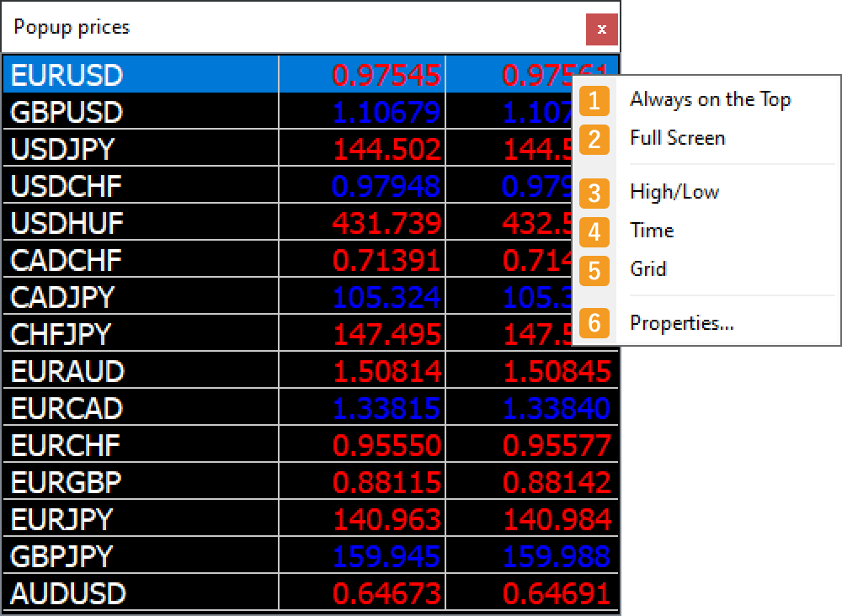
Task: Click the orange badge numbered 3
Action: 594,192
